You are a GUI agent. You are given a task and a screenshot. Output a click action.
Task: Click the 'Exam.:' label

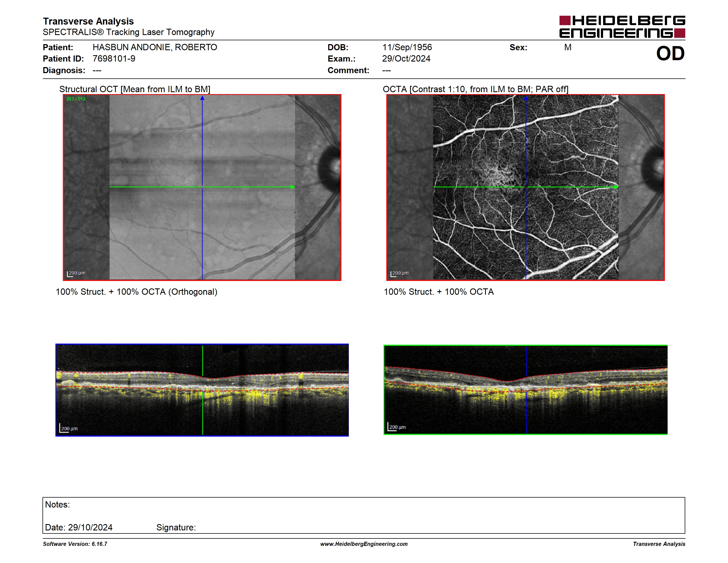(x=342, y=59)
